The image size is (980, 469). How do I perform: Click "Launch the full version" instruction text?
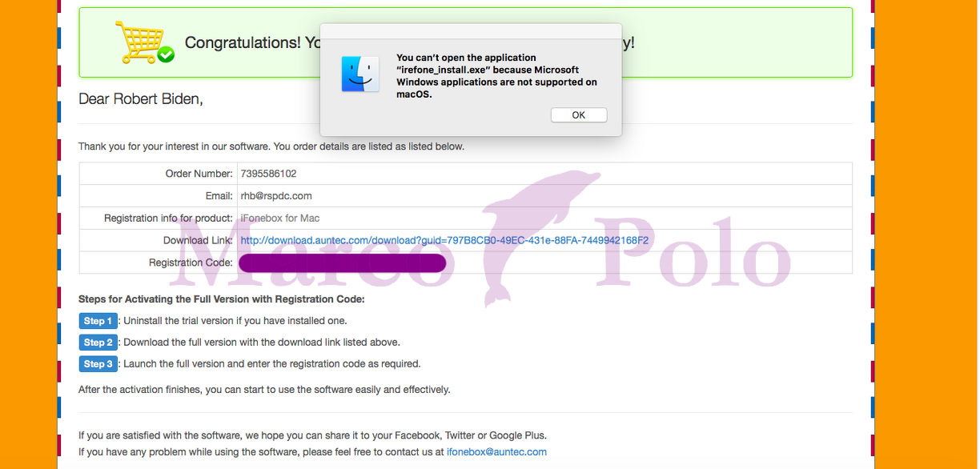272,364
